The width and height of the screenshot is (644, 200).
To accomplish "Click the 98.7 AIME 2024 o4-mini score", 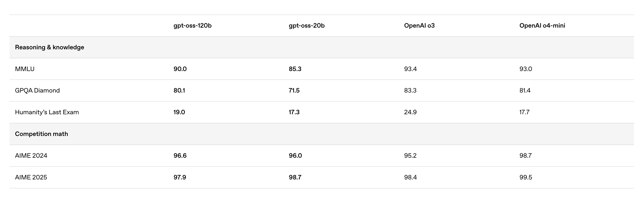I will click(526, 156).
